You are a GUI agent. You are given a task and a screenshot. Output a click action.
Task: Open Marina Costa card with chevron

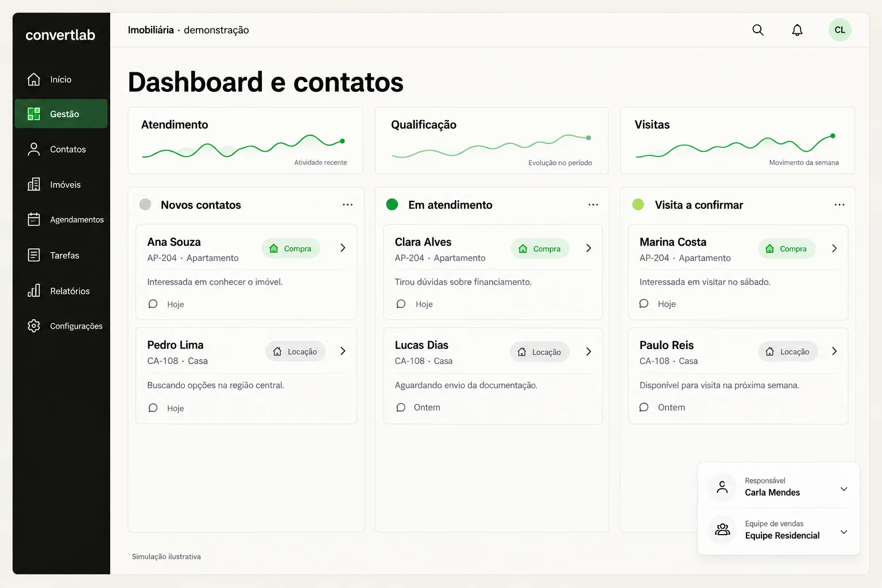tap(834, 248)
